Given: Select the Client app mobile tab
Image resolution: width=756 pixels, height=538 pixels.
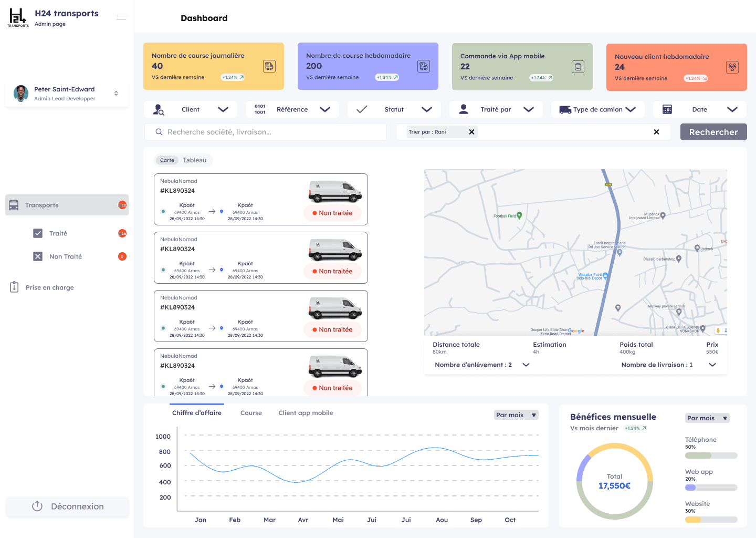Looking at the screenshot, I should click(306, 413).
